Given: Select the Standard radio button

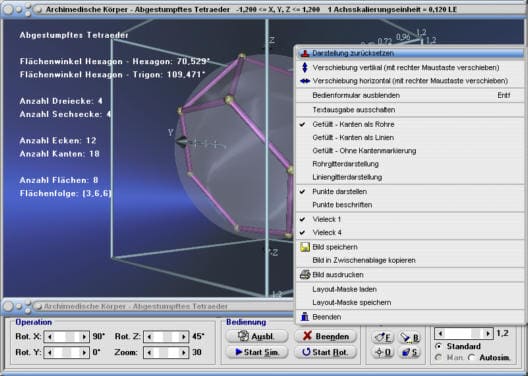Looking at the screenshot, I should [x=438, y=346].
